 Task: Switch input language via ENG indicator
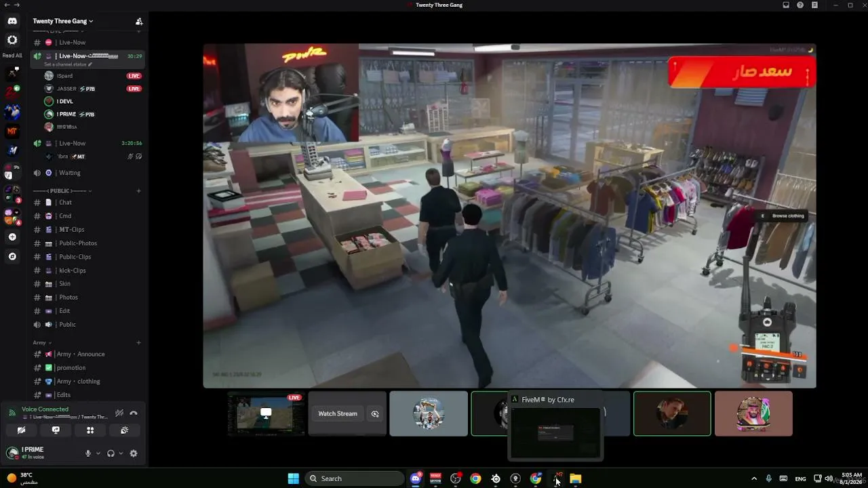tap(800, 479)
